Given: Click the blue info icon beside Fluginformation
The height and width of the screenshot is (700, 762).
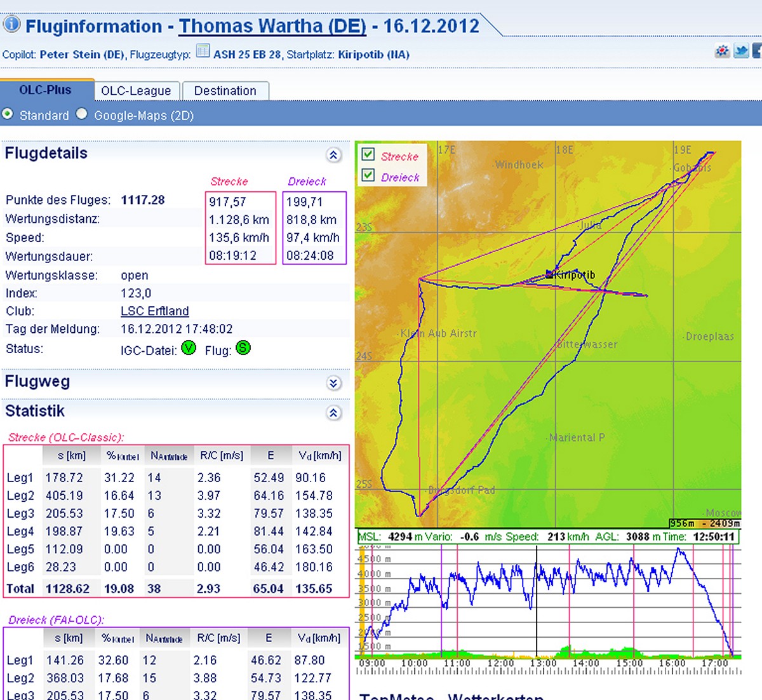Looking at the screenshot, I should tap(11, 25).
